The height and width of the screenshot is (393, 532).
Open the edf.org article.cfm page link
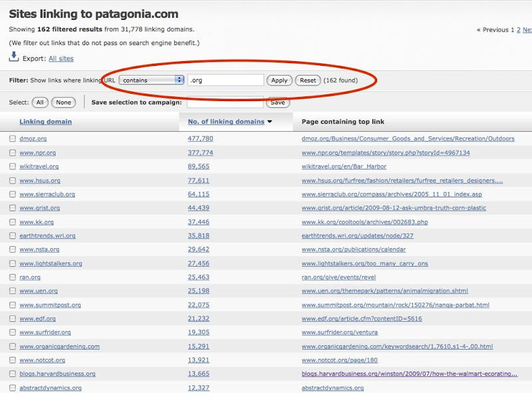362,319
